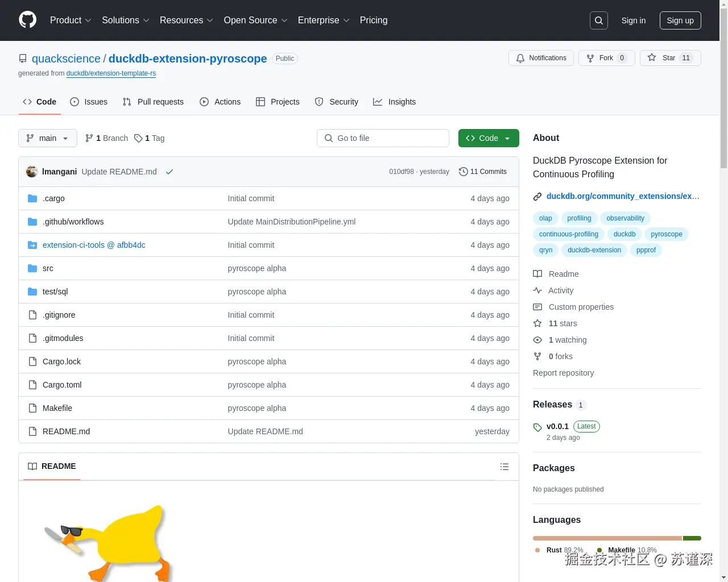
Task: Open the README outline list icon
Action: pyautogui.click(x=504, y=467)
